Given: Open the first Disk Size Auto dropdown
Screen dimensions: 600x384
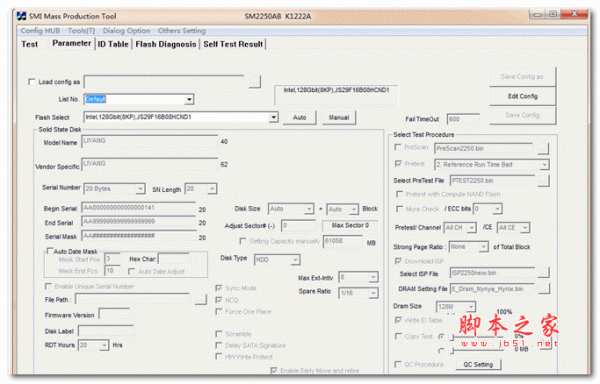Looking at the screenshot, I should [x=309, y=209].
